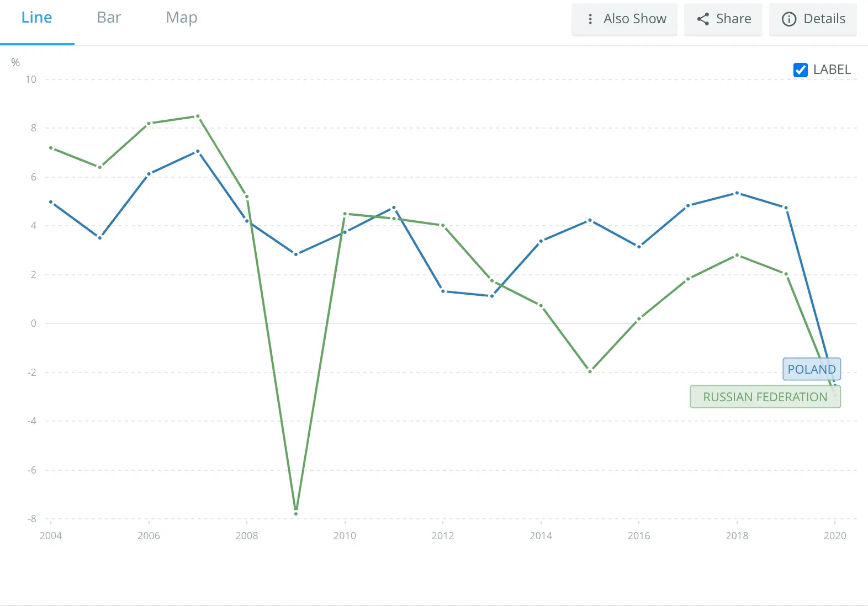
Task: Click Poland's 2007 peak data point
Action: pyautogui.click(x=198, y=151)
